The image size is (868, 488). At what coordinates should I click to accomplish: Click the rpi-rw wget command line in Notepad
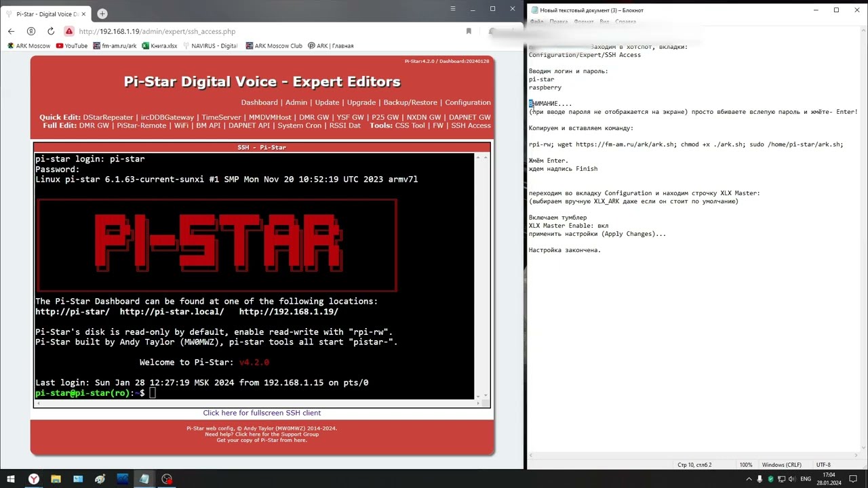point(686,144)
